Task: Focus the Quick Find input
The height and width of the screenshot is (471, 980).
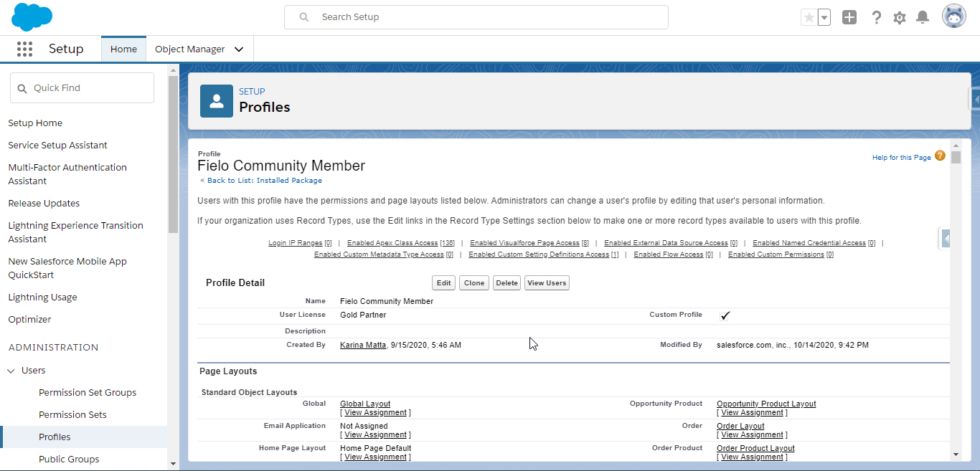Action: 82,87
